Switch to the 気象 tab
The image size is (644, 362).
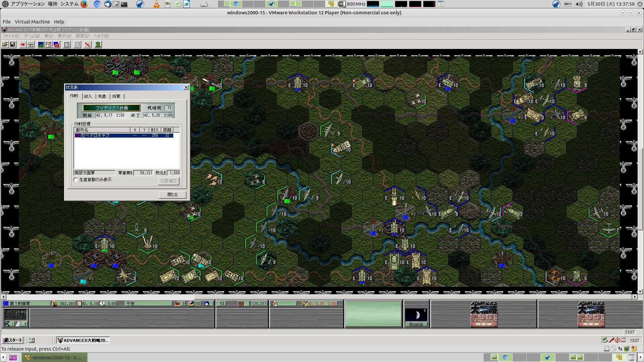click(x=102, y=97)
